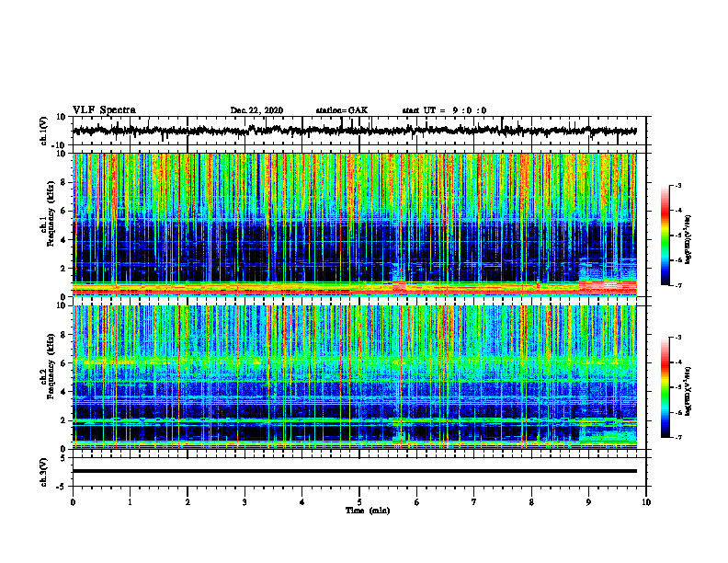Select the "Dec. 22, 2020" date text
728x563 pixels.
coord(256,110)
